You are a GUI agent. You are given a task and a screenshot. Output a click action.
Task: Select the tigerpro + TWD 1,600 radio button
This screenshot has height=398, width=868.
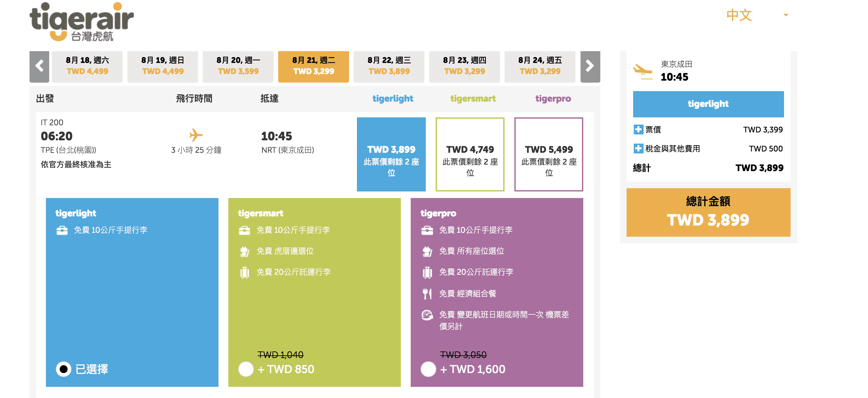[x=428, y=369]
